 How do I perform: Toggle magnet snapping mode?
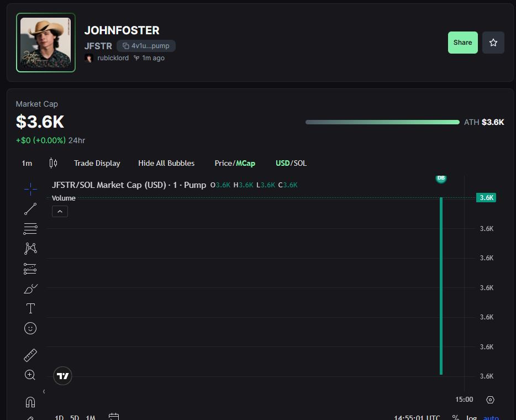click(x=30, y=402)
